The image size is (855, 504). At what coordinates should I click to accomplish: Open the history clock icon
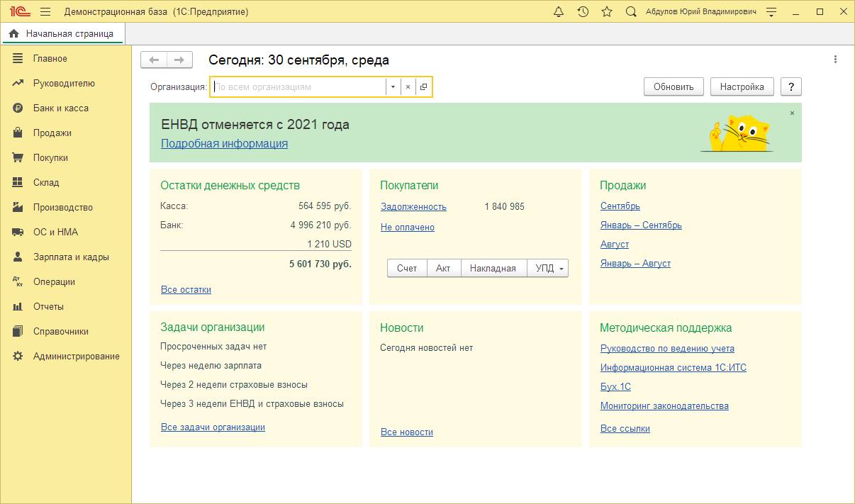click(583, 12)
